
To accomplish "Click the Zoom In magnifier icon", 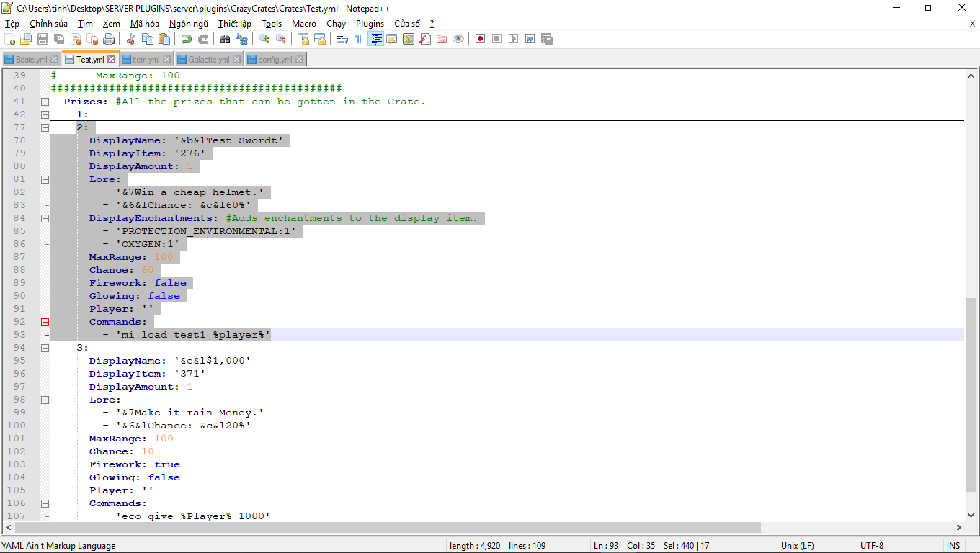I will click(264, 39).
